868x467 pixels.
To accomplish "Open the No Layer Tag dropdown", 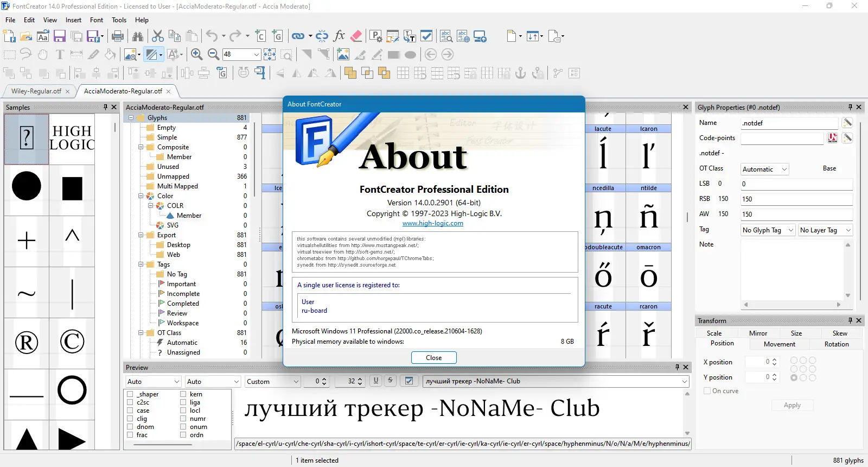I will click(848, 230).
